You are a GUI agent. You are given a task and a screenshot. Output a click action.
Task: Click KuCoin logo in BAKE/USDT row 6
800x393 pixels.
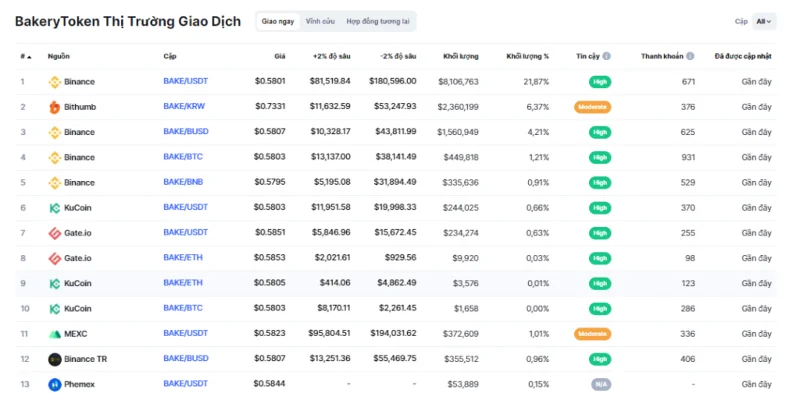[55, 208]
